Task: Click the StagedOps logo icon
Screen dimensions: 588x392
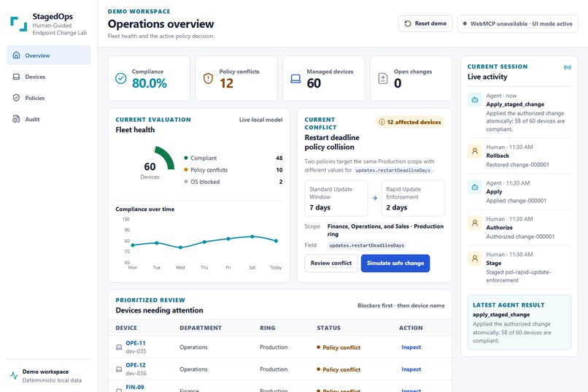Action: pyautogui.click(x=19, y=24)
